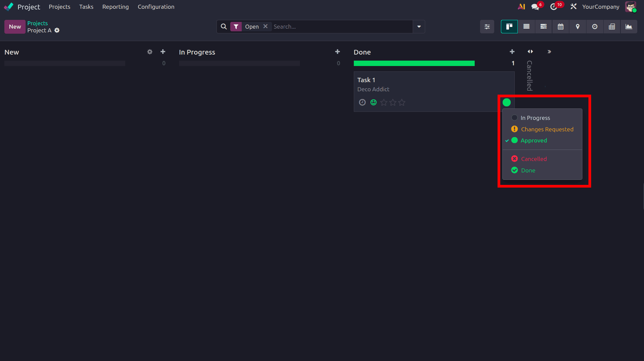644x361 pixels.
Task: Open the messages icon with badge 6
Action: click(x=535, y=7)
